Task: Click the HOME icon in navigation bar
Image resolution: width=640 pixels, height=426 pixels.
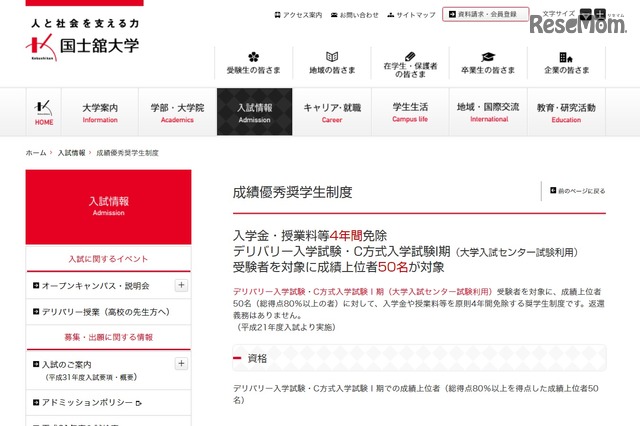Action: [x=45, y=111]
